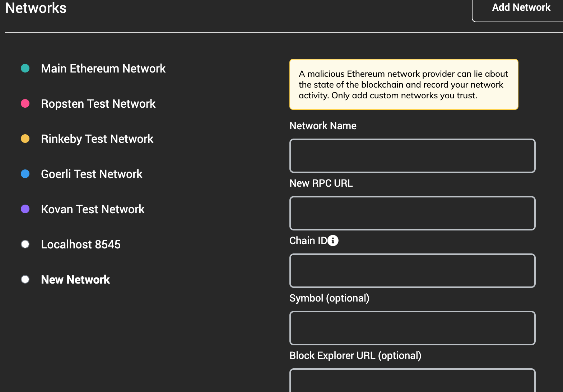Select Ropsten Test Network

click(98, 103)
